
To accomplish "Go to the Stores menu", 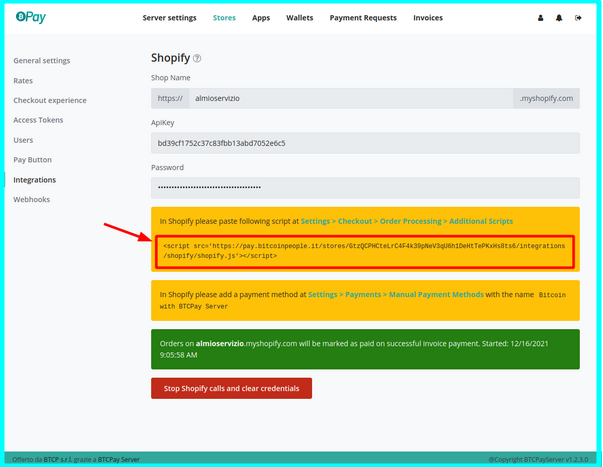I will (224, 18).
